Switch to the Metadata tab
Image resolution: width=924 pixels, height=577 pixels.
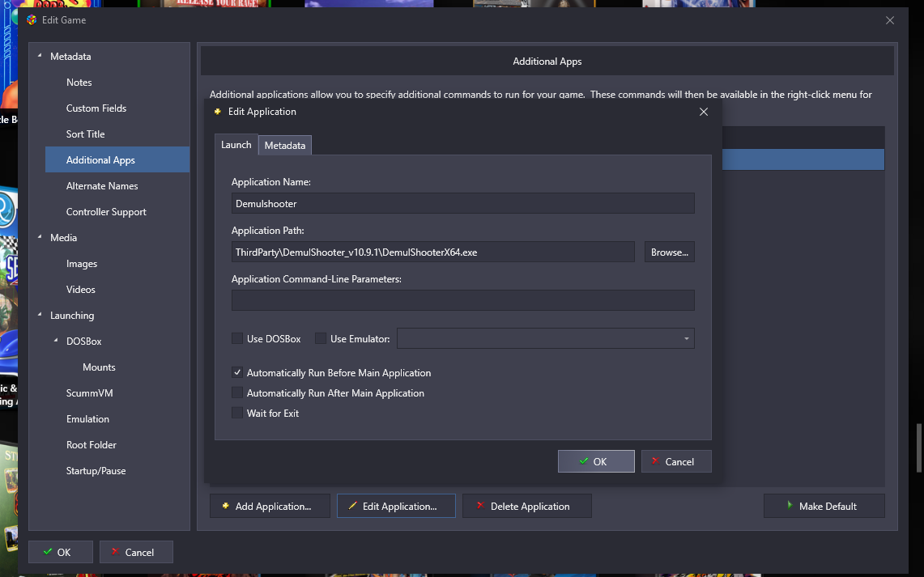tap(284, 146)
